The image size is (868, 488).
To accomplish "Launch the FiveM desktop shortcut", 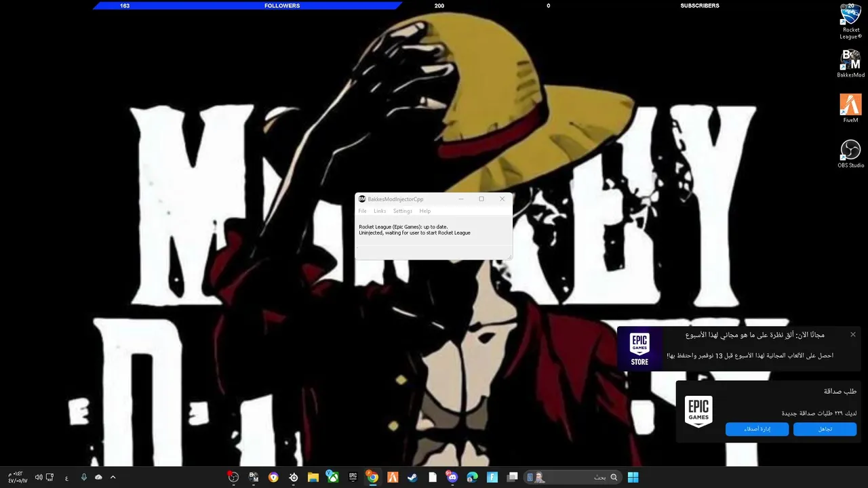I will pyautogui.click(x=850, y=108).
